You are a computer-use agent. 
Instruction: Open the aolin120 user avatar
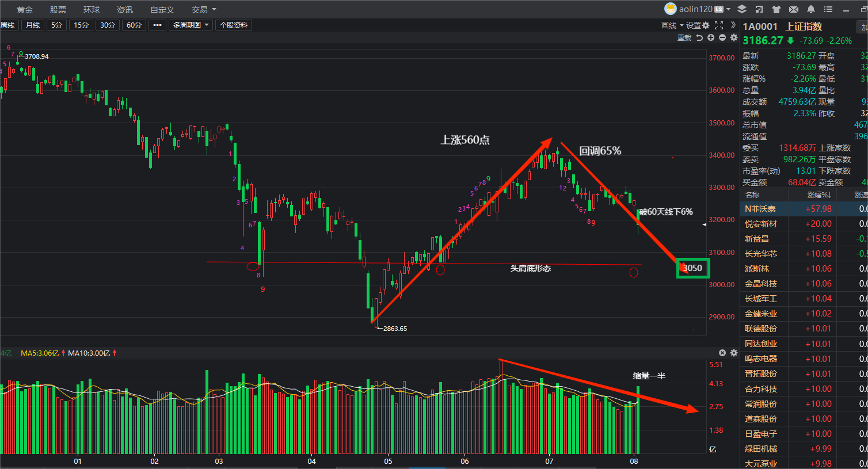(670, 9)
